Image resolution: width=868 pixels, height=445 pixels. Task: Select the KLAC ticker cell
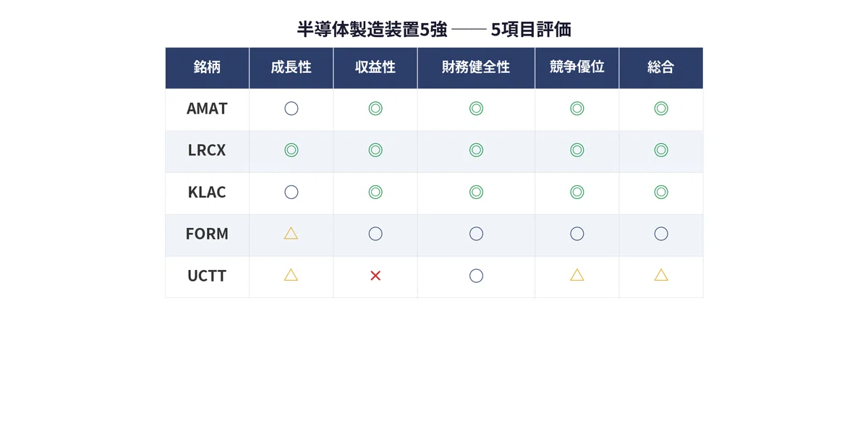(207, 192)
